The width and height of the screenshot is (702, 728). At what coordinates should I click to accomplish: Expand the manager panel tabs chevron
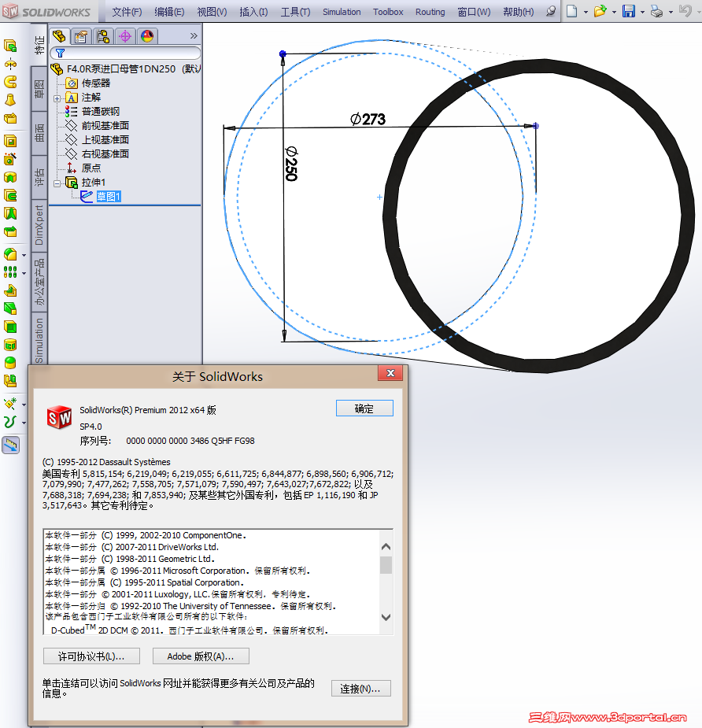194,35
